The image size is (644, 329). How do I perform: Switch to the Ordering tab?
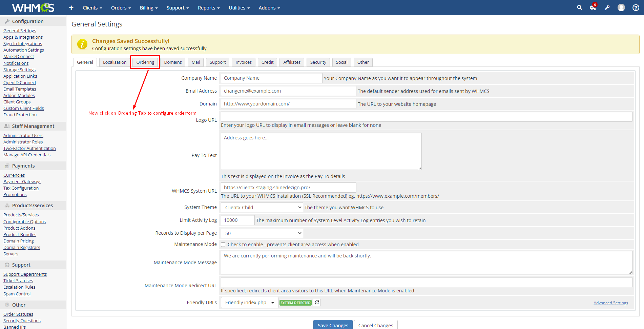(145, 62)
